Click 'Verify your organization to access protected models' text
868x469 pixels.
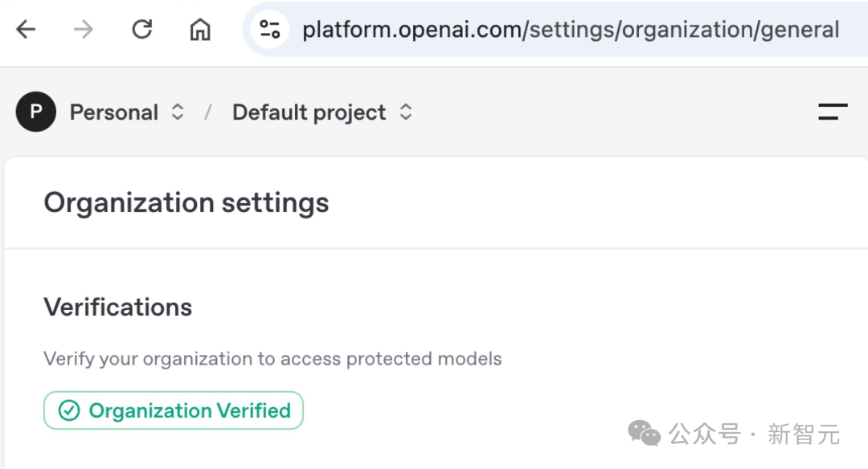click(272, 358)
